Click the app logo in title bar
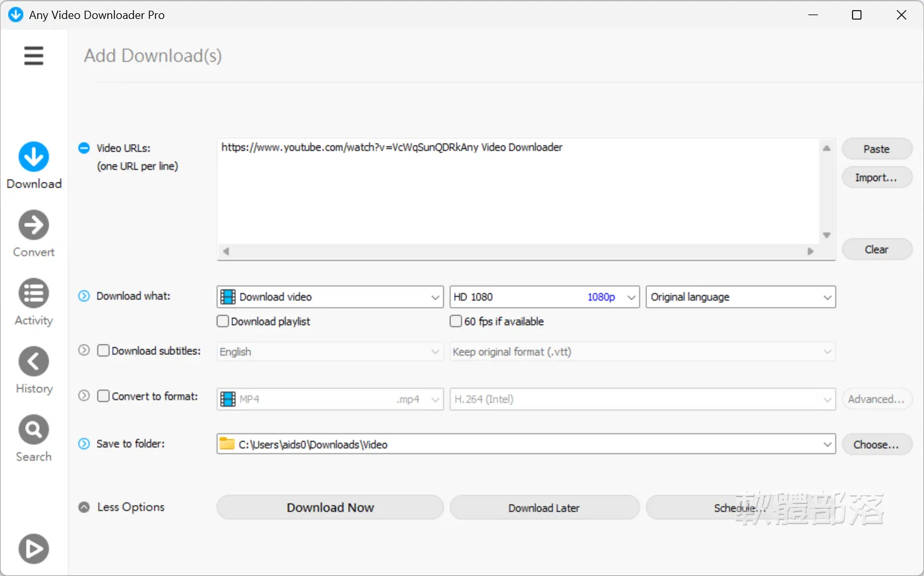This screenshot has width=924, height=576. (x=16, y=15)
